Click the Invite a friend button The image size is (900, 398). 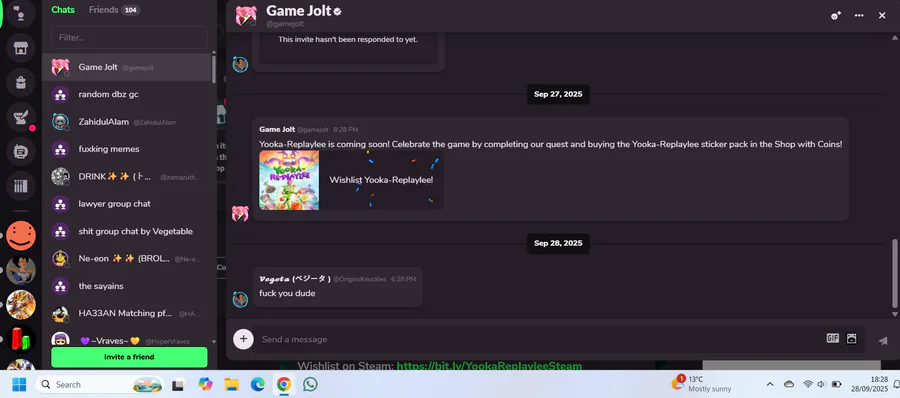(x=129, y=357)
